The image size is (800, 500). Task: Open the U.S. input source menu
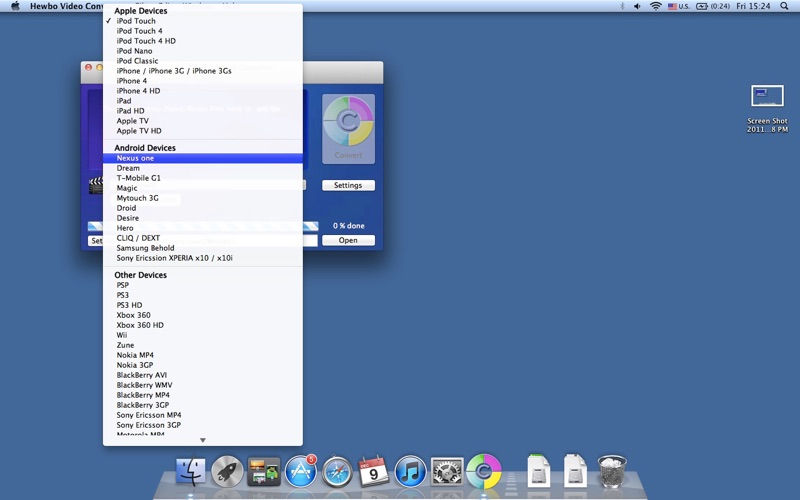coord(679,6)
